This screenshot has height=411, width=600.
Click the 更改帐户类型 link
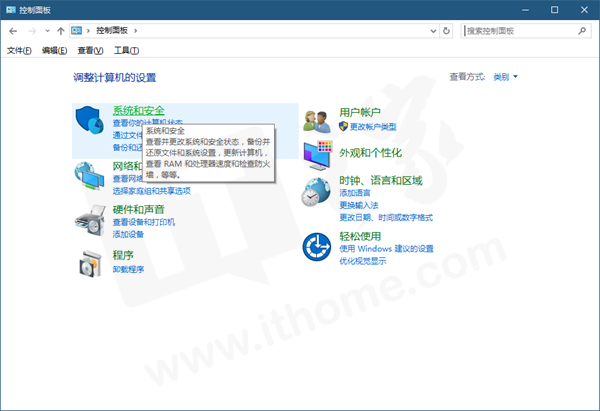367,127
